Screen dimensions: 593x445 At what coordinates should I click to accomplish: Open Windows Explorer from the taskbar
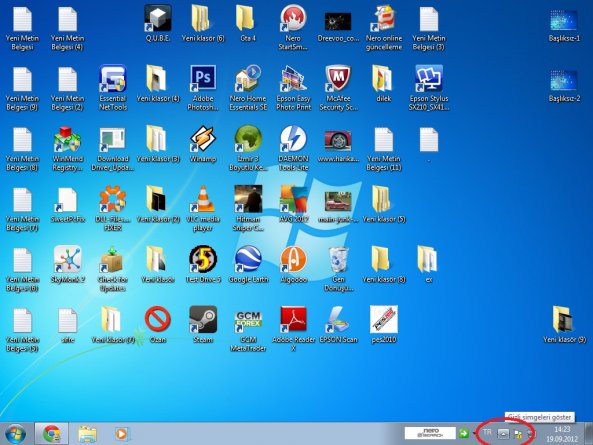[87, 434]
